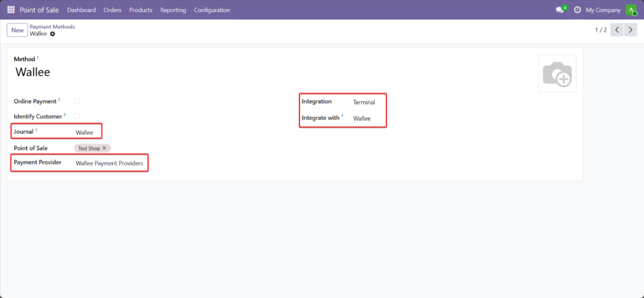Screen dimensions: 644x298
Task: Enable the Online Payment checkbox
Action: (77, 101)
